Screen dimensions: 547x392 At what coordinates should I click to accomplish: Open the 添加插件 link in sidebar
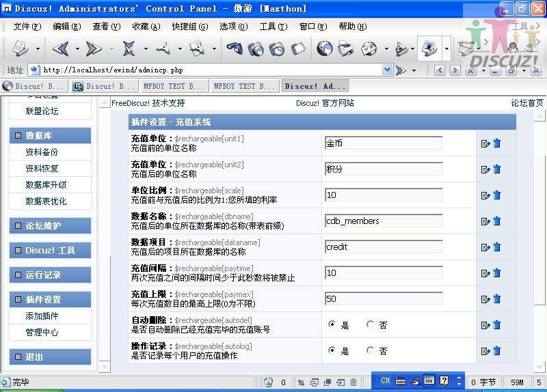point(42,316)
